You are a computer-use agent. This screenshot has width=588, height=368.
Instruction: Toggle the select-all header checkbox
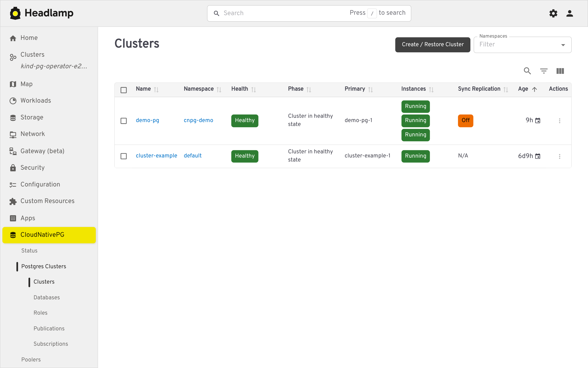click(124, 90)
